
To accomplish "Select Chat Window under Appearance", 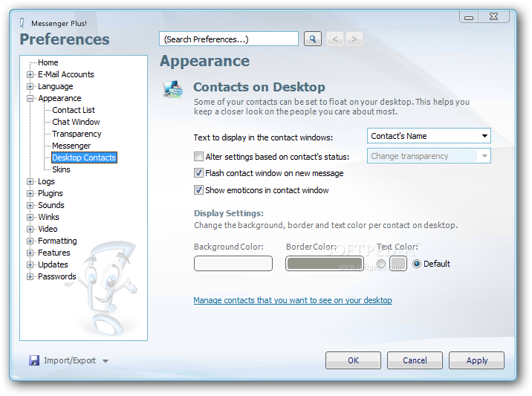I will coord(76,122).
